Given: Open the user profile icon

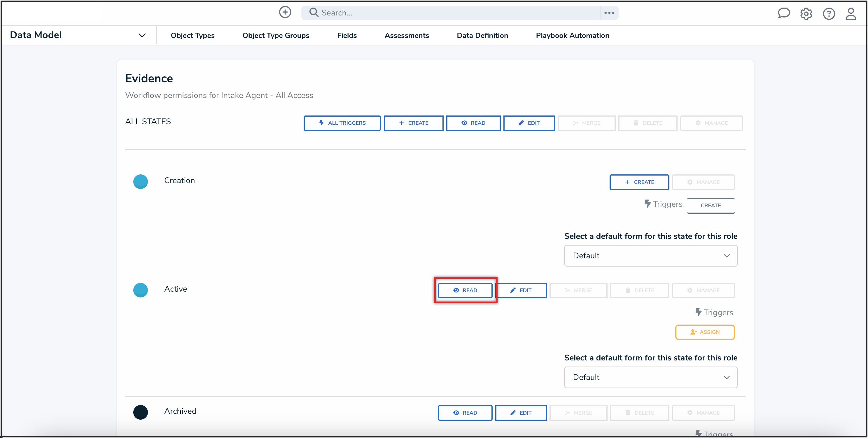Looking at the screenshot, I should point(851,14).
